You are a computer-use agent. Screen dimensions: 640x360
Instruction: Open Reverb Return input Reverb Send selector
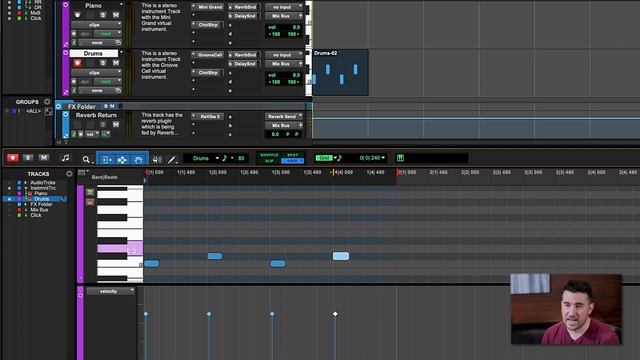pos(284,116)
